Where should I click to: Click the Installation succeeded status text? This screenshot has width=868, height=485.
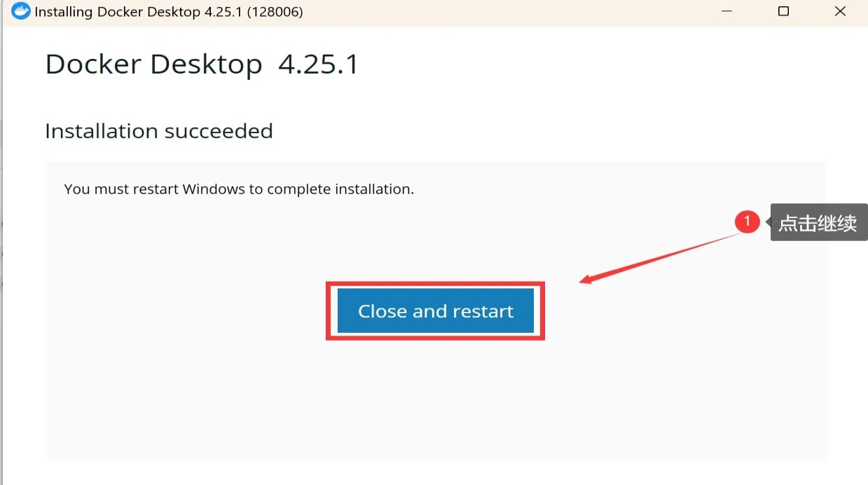click(x=159, y=131)
